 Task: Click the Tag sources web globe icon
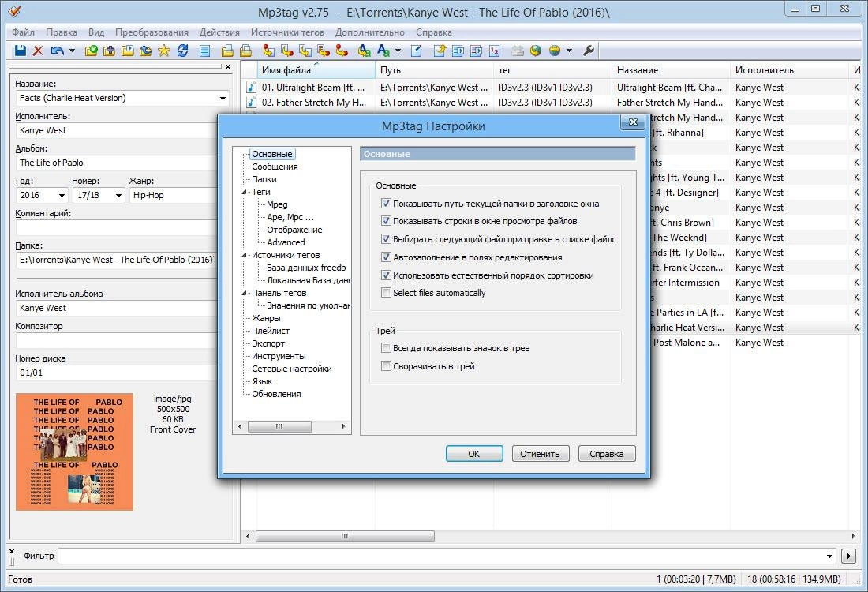(554, 51)
